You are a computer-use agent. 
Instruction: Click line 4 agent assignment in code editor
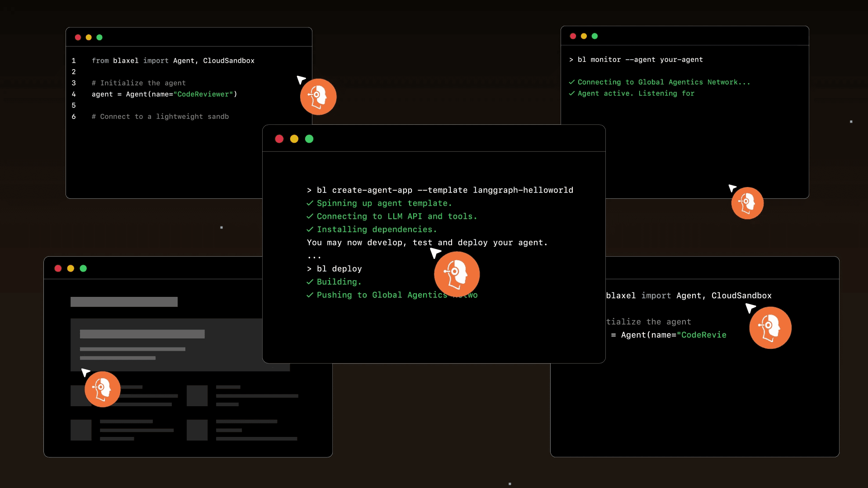click(164, 94)
